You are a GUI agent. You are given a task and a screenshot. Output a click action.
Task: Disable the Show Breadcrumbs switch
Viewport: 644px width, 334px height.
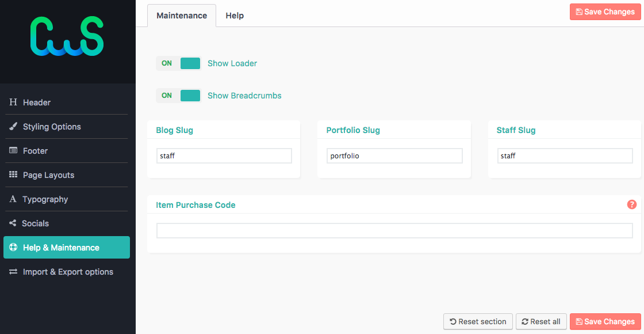click(x=179, y=96)
